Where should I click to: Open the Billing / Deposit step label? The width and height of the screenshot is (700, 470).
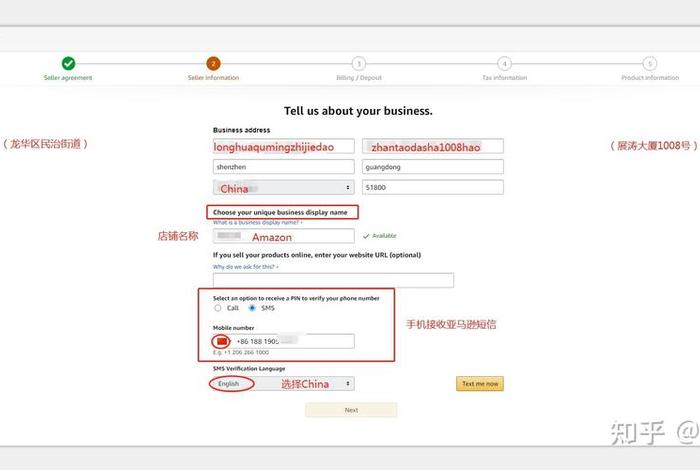pyautogui.click(x=358, y=78)
